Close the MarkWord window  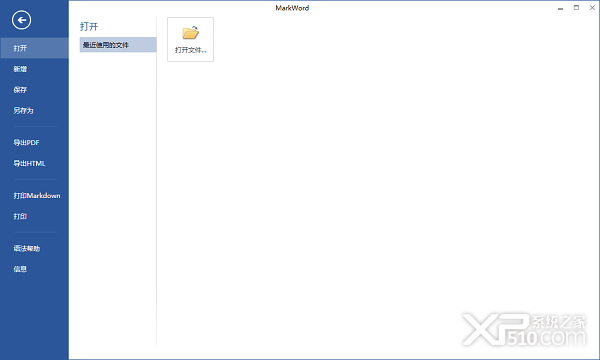pyautogui.click(x=592, y=8)
